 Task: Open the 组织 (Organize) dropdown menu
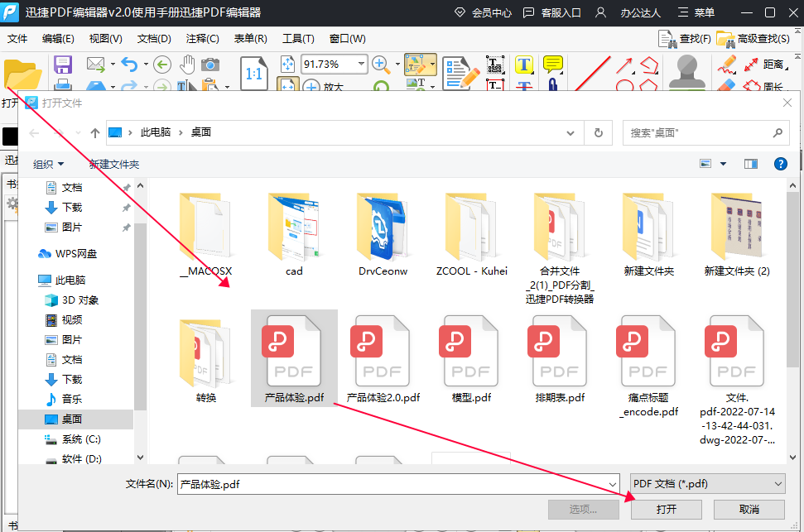click(49, 164)
